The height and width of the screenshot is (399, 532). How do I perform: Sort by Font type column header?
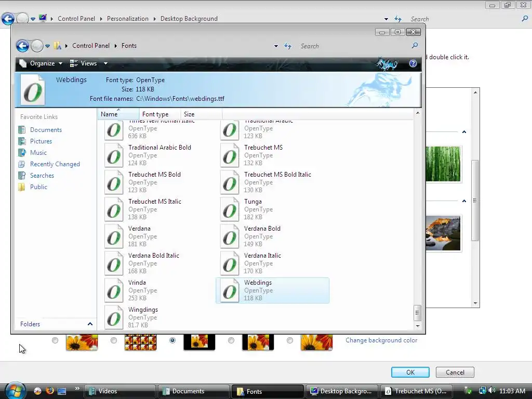[x=159, y=114]
